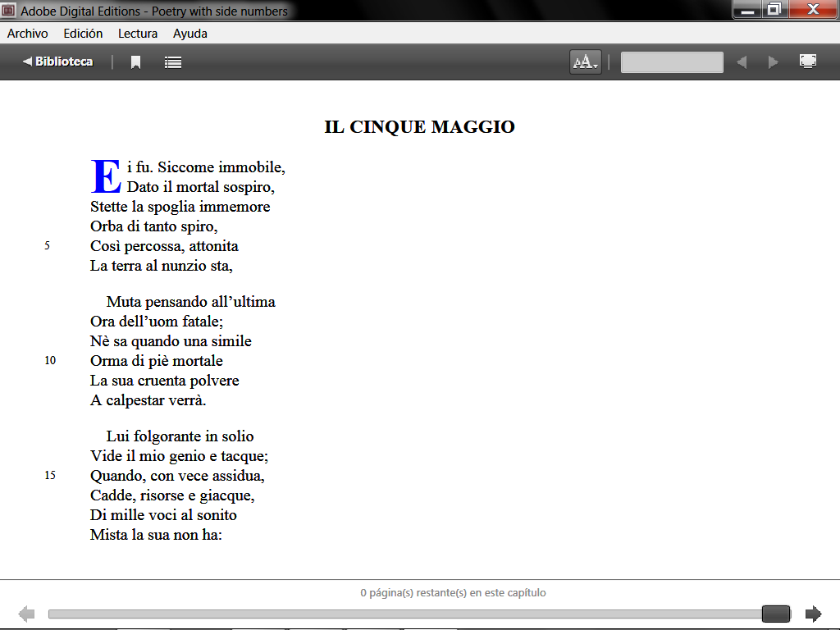Click the line 'Stette la spoglia immemore'
The width and height of the screenshot is (840, 630).
pos(180,207)
